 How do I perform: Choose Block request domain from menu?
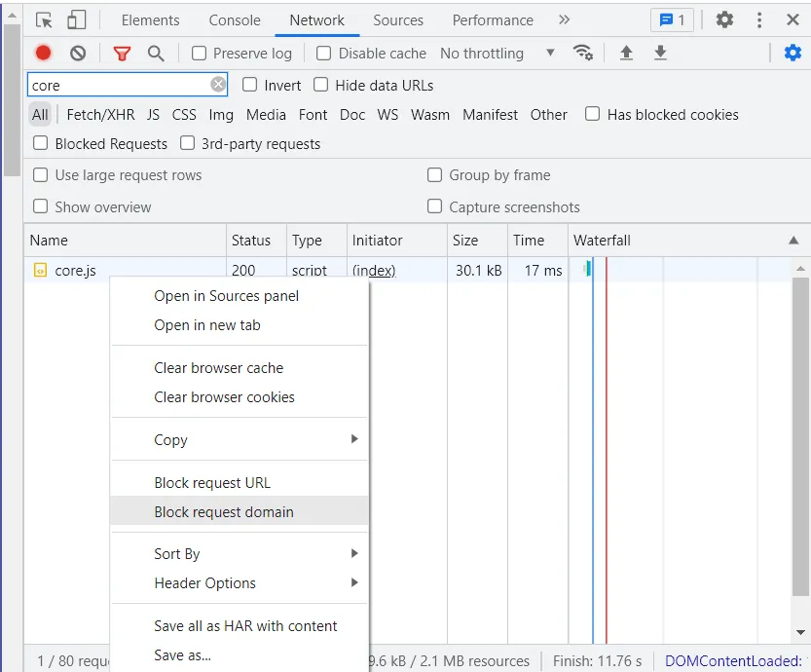[x=224, y=512]
